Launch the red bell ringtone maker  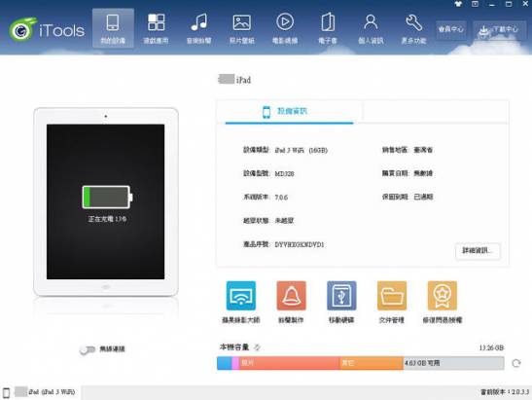(291, 296)
